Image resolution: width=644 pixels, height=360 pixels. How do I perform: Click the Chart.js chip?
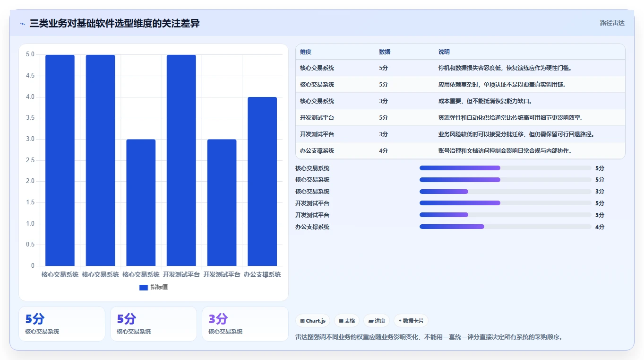point(313,321)
